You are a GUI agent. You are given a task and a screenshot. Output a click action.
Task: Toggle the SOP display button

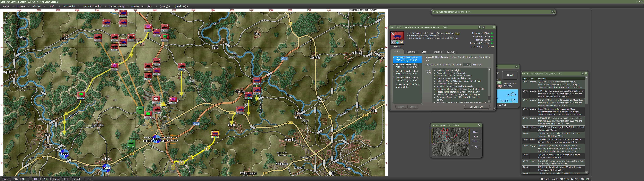(66, 179)
